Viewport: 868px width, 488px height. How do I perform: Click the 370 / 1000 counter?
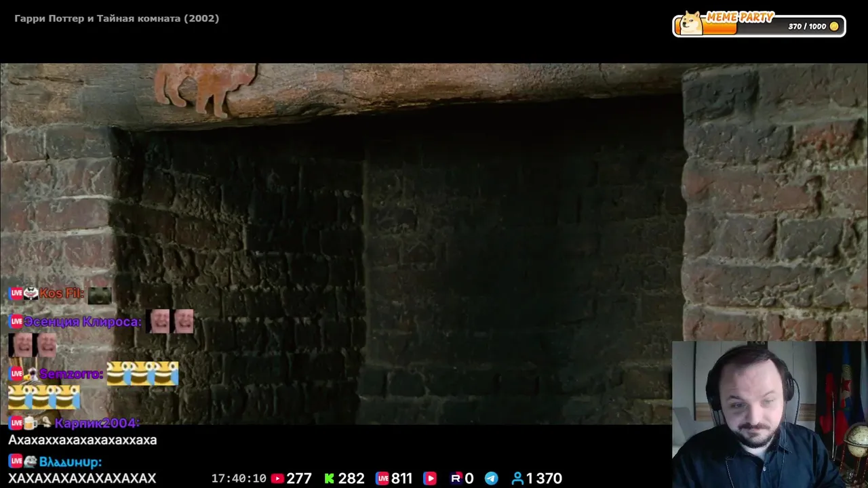pos(807,26)
